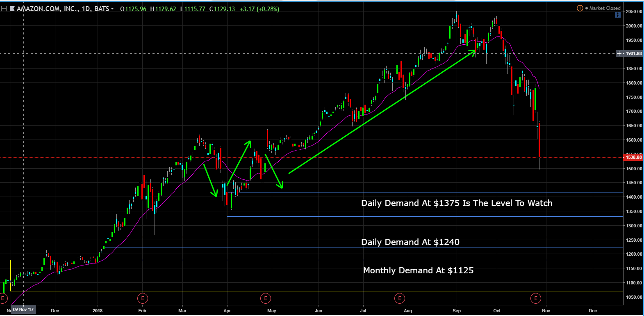This screenshot has width=644, height=316.
Task: Expand the chart legend plus-box icon
Action: click(4, 9)
